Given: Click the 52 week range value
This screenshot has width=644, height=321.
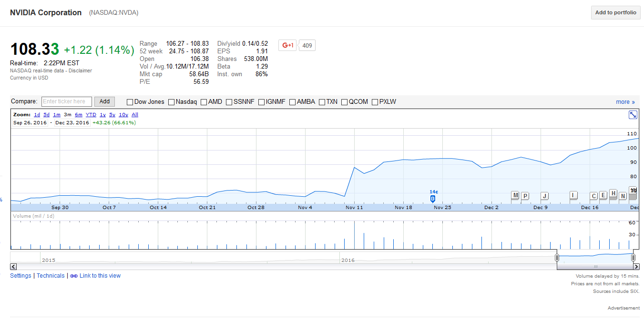Looking at the screenshot, I should coord(189,51).
